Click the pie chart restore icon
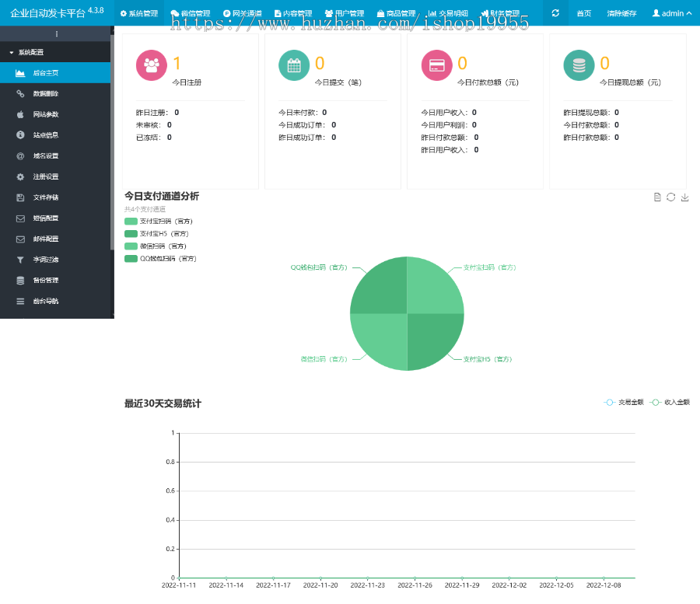 coord(671,197)
